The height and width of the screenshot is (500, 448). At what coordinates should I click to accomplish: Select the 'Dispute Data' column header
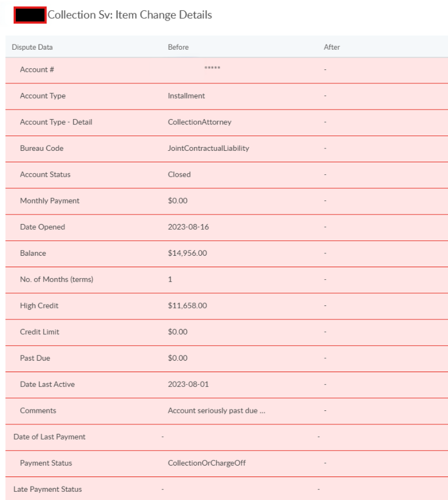(x=32, y=48)
